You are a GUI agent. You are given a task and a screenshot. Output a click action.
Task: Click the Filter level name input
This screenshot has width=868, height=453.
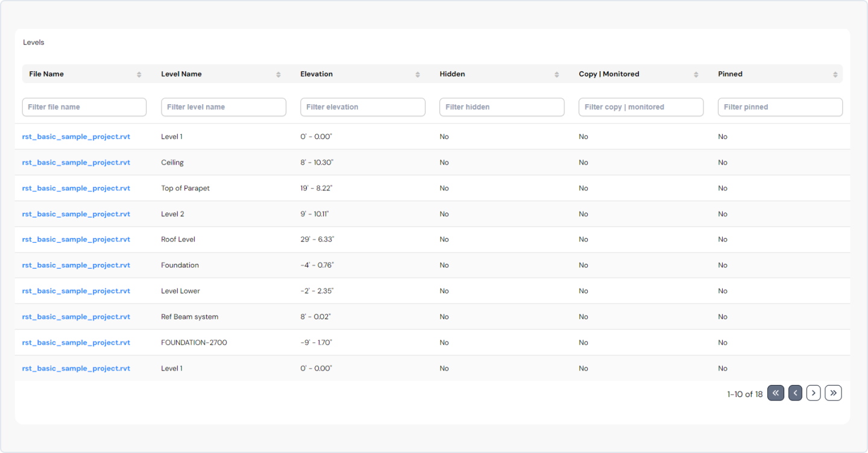224,107
